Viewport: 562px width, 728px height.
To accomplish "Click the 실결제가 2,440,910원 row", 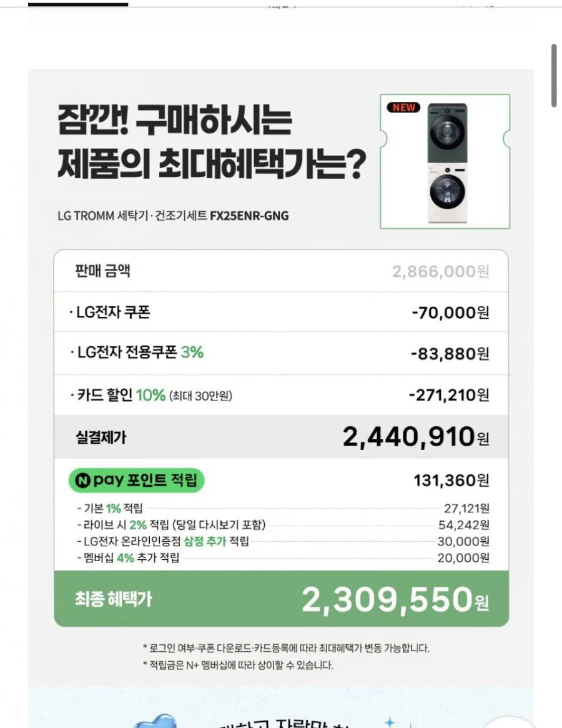I will pos(281,437).
